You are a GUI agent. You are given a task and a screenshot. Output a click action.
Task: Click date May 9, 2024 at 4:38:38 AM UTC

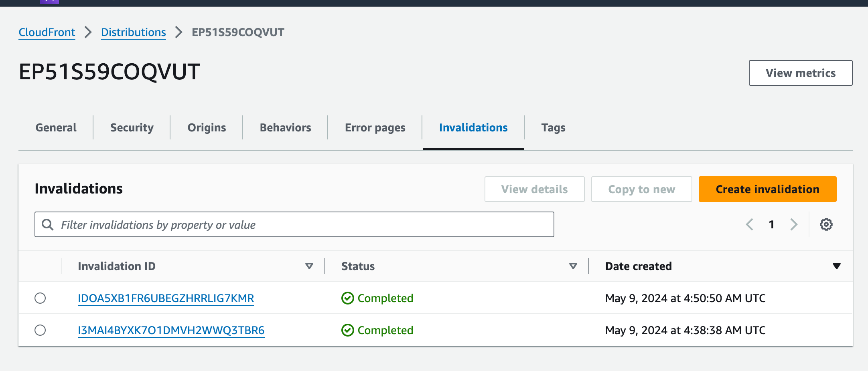685,330
